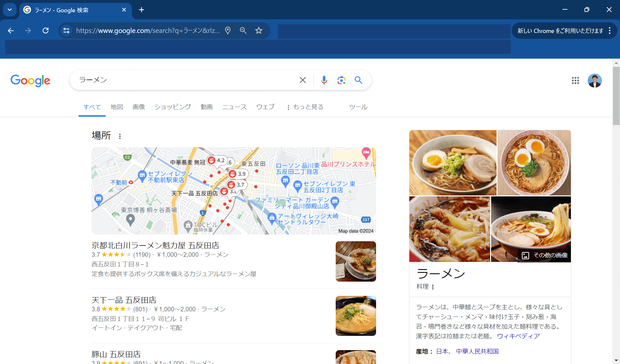Open the 中華人民共和国 link
Viewport: 620px width, 364px height.
477,351
